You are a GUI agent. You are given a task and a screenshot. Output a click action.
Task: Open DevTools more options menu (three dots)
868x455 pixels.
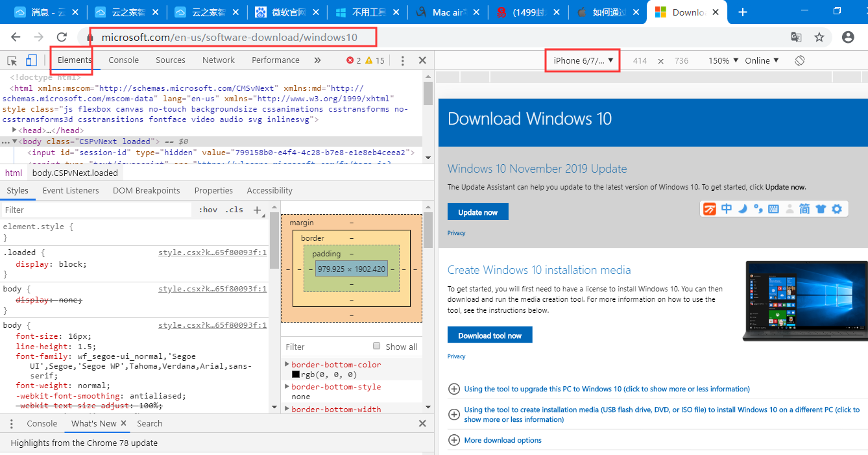[x=403, y=60]
